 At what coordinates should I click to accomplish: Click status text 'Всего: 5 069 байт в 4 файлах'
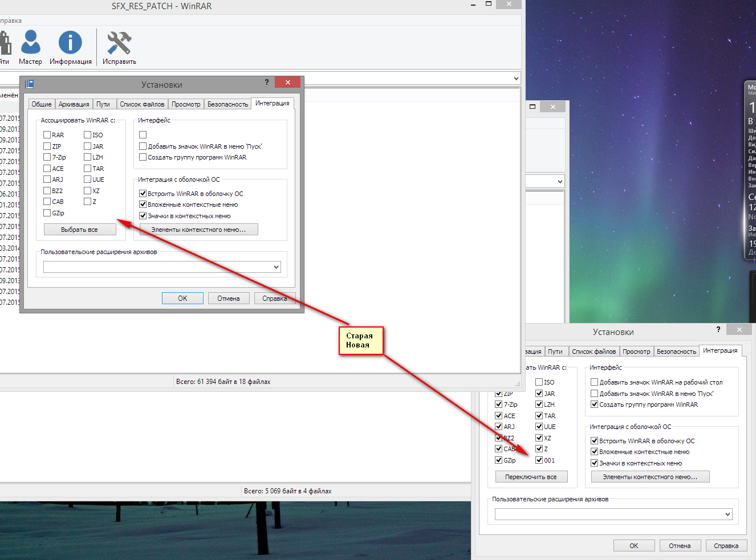288,490
